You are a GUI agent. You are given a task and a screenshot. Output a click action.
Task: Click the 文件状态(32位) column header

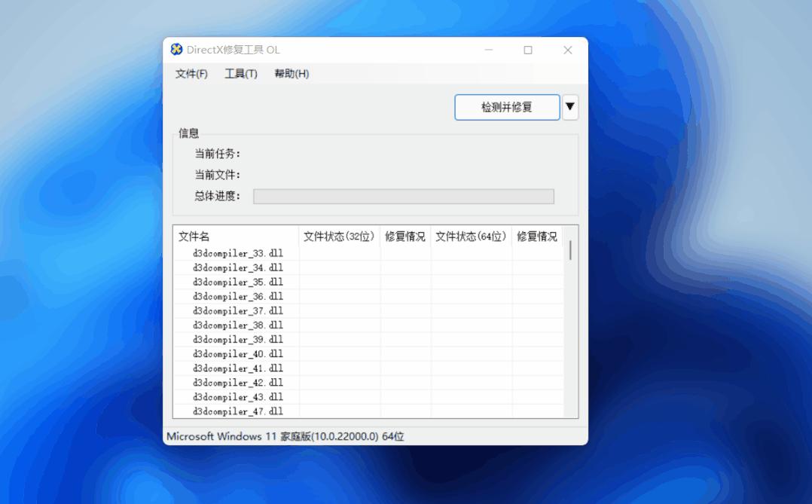point(339,237)
